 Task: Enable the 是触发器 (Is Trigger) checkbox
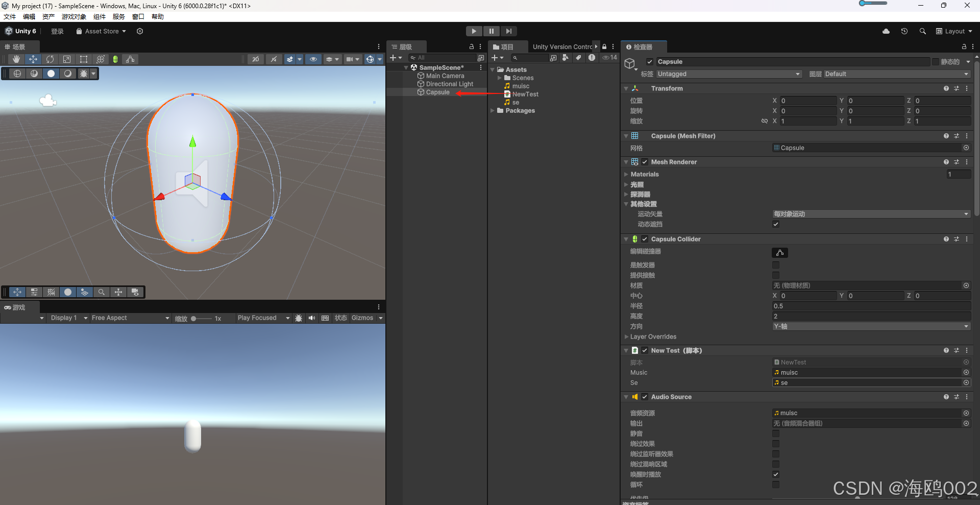[776, 265]
